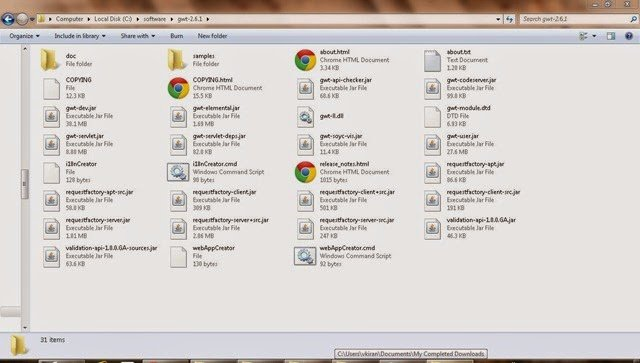The height and width of the screenshot is (363, 640).
Task: Select the webAppCreator.cmd script icon
Action: [305, 256]
